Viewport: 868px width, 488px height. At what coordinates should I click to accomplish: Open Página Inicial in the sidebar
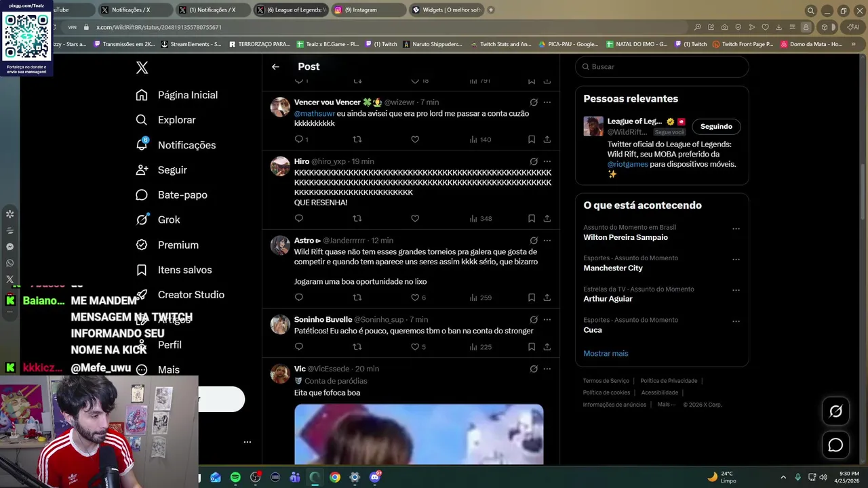[176, 95]
